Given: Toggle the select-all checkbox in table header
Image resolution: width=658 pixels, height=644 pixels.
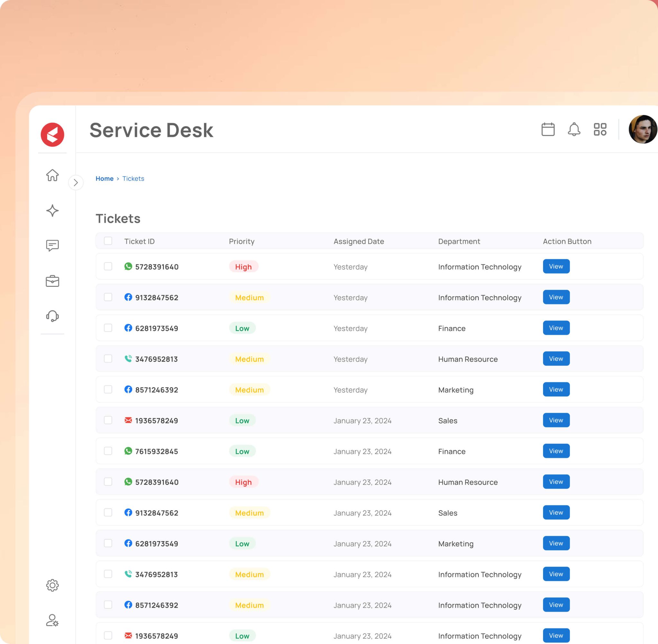Looking at the screenshot, I should (108, 241).
